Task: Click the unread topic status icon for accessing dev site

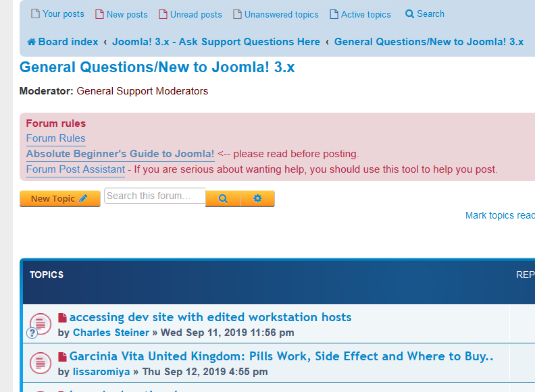Action: tap(39, 325)
